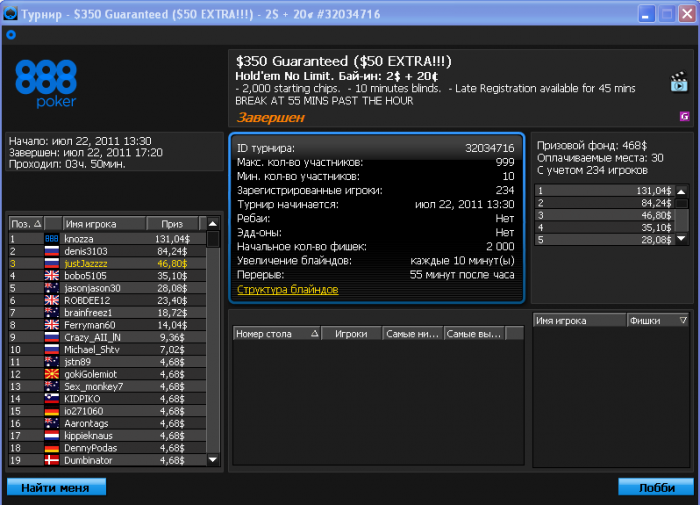Click the Australian flag beside jasonjason30

pyautogui.click(x=52, y=288)
